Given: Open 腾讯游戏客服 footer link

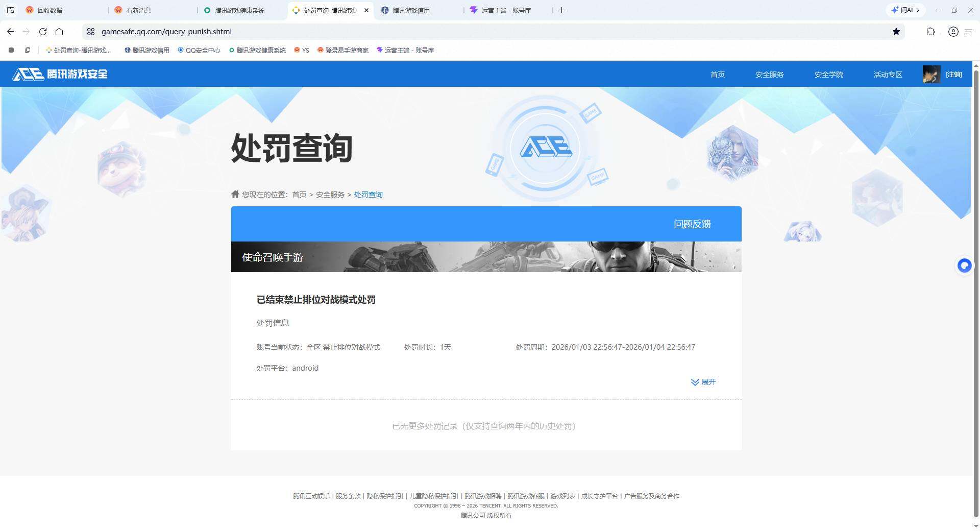Looking at the screenshot, I should (x=525, y=496).
